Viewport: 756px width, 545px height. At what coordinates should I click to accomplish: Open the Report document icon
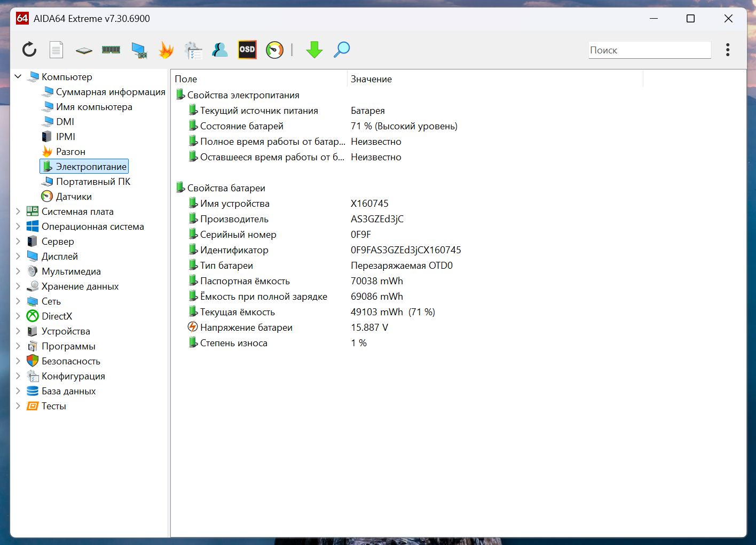pyautogui.click(x=56, y=50)
